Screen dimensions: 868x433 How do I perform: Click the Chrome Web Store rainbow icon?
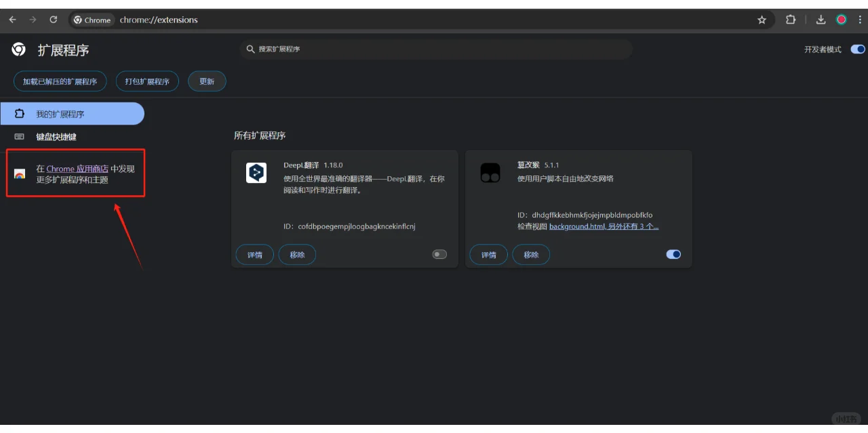pyautogui.click(x=20, y=174)
